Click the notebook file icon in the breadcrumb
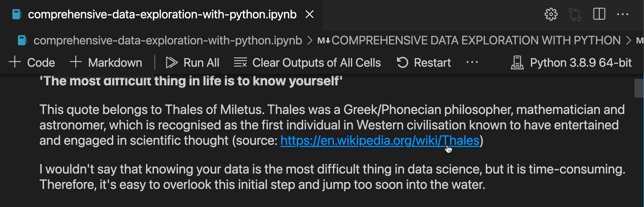 click(x=22, y=40)
